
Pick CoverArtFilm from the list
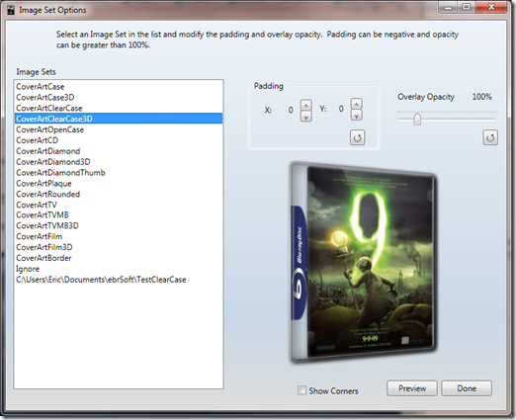tap(119, 236)
